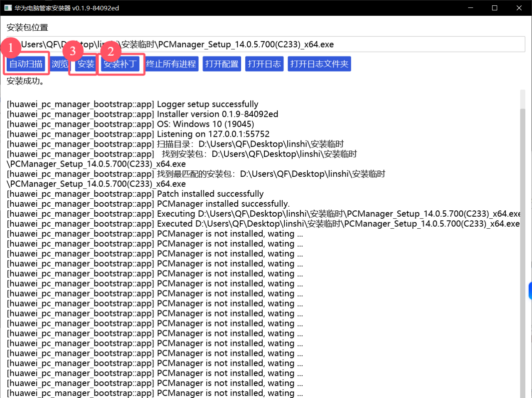Image resolution: width=532 pixels, height=398 pixels.
Task: Maximize the installer window
Action: 495,8
